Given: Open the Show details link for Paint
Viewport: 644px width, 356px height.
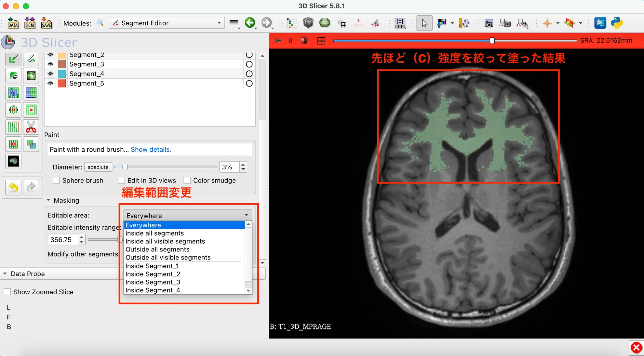Looking at the screenshot, I should 151,149.
